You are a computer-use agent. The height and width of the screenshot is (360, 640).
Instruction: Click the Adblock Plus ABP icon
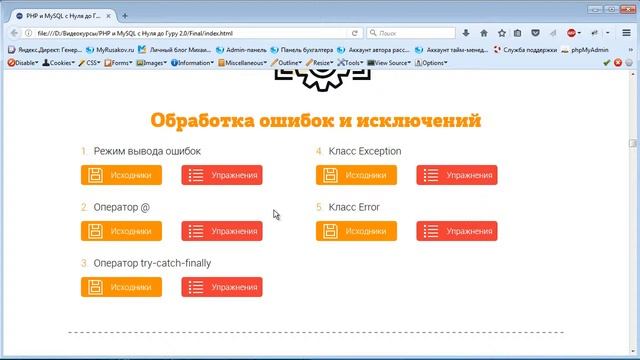pos(571,33)
